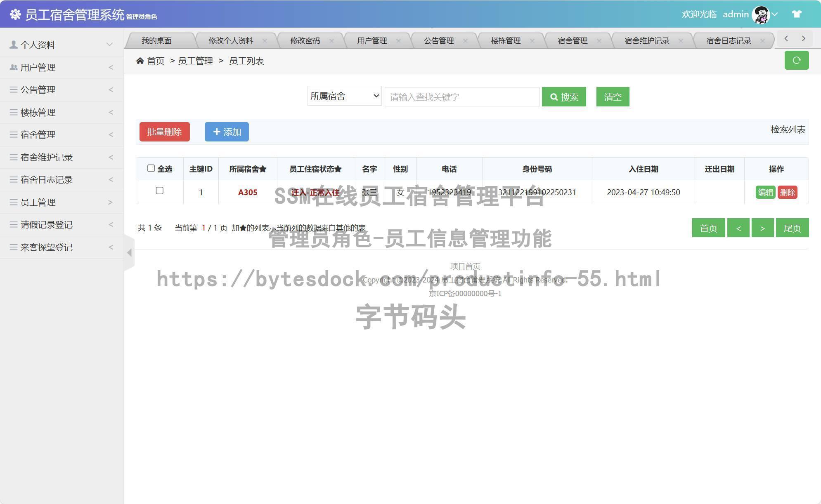This screenshot has width=821, height=504.
Task: Click the 员工管理 breadcrumb link
Action: [195, 61]
